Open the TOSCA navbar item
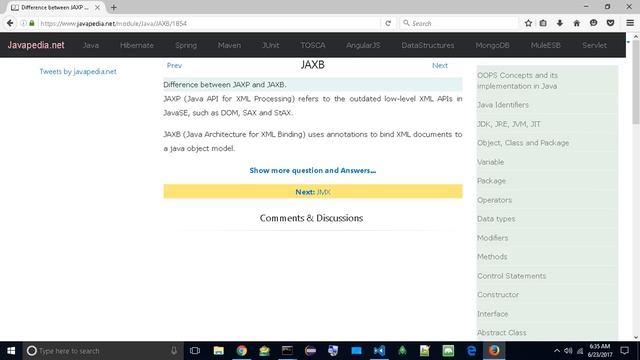This screenshot has width=640, height=360. pyautogui.click(x=313, y=45)
